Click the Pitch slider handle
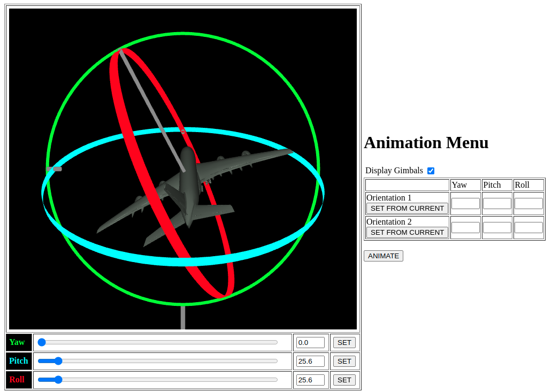Viewport: 552px width, 392px height. [x=58, y=361]
